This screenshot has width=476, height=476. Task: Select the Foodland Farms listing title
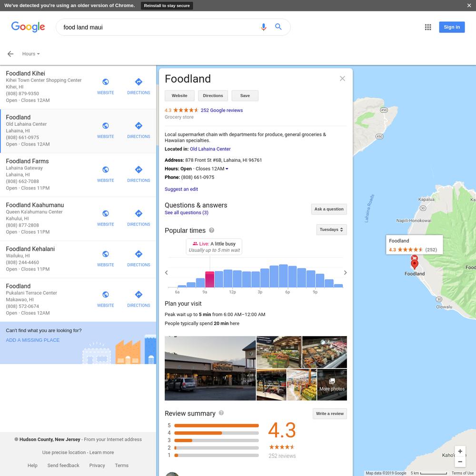[x=27, y=161]
